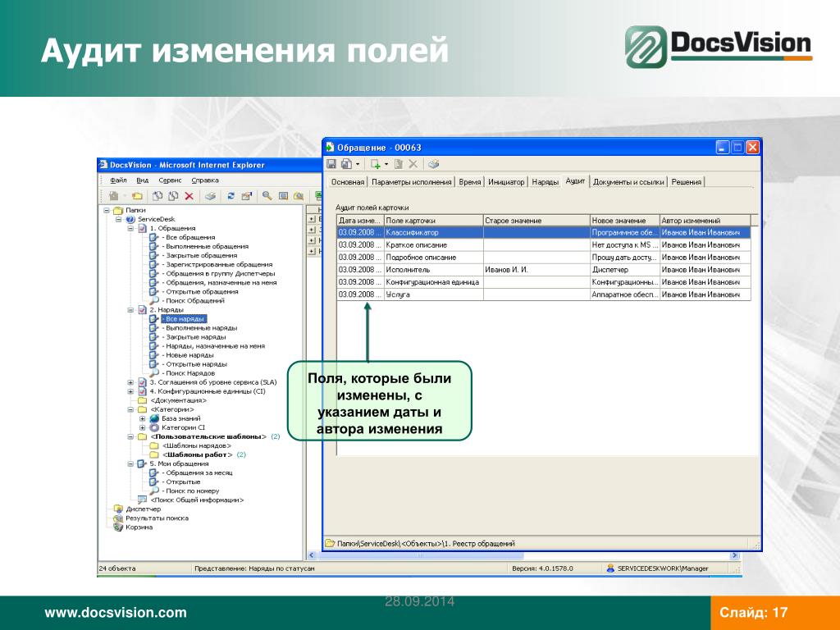Screen dimensions: 840x630
Task: Switch to the Наряды tab
Action: [545, 182]
